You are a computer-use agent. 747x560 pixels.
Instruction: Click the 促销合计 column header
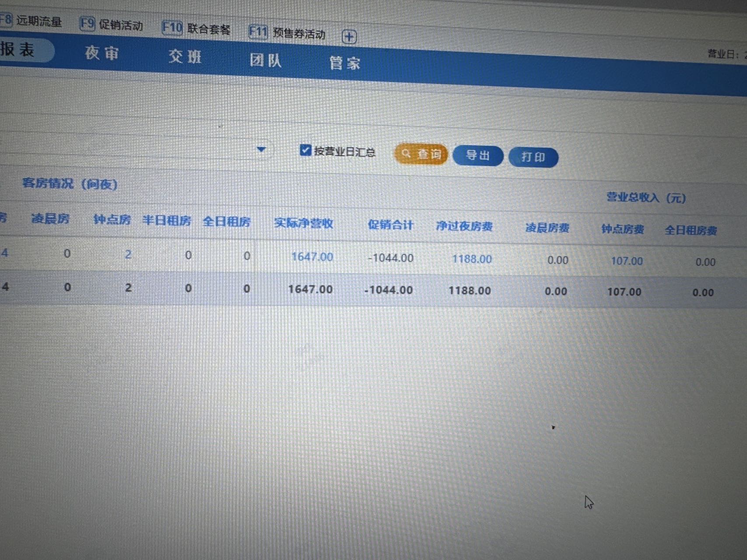pos(390,225)
